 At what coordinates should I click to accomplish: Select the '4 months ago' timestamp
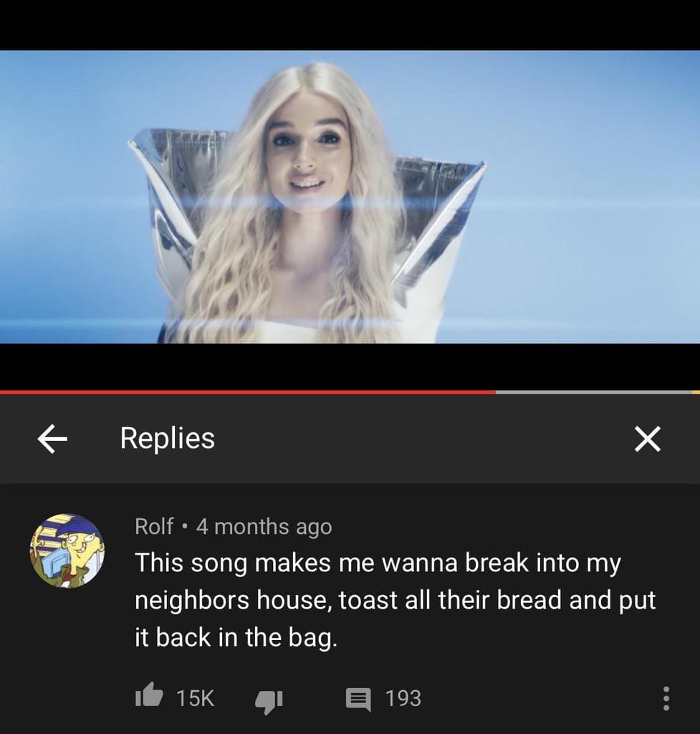(264, 527)
